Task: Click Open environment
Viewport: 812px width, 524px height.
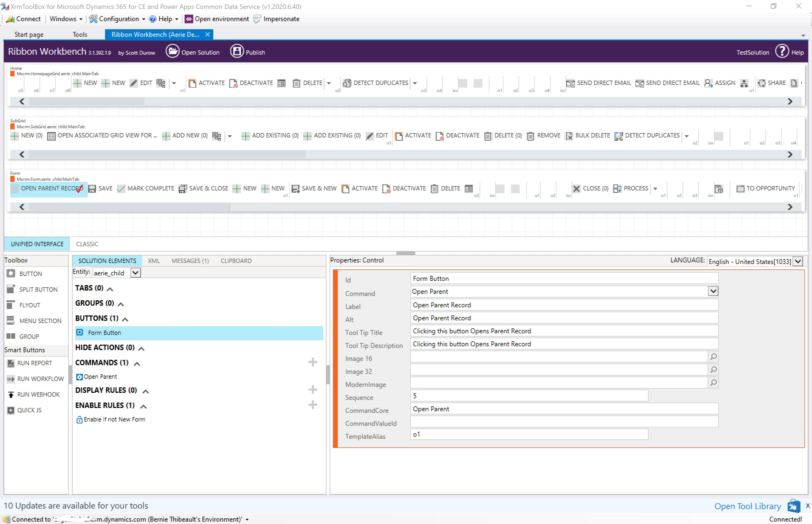Action: pos(217,19)
